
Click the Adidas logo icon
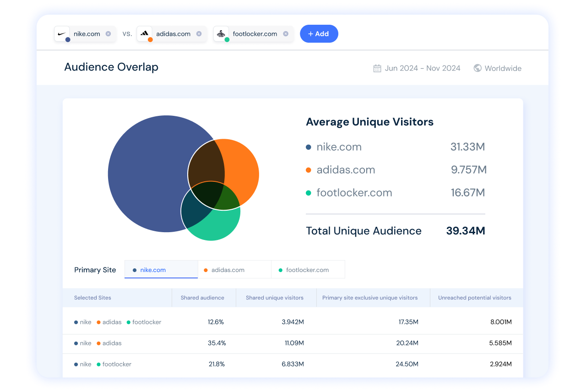144,33
